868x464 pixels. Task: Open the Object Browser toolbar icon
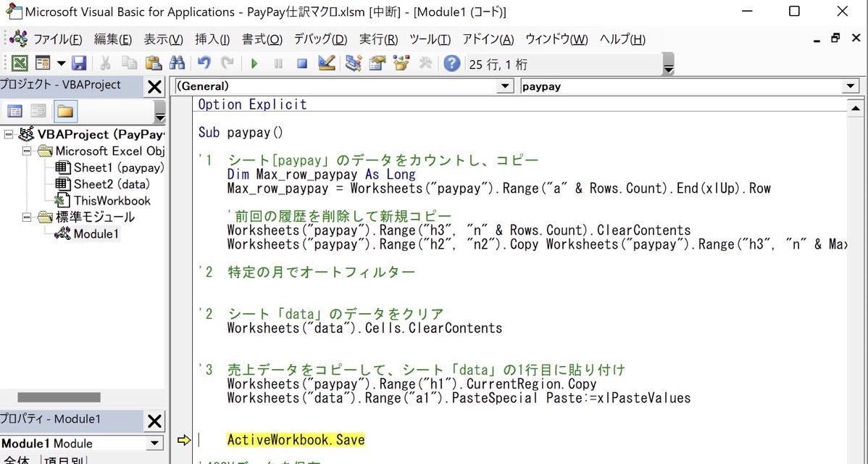[401, 63]
